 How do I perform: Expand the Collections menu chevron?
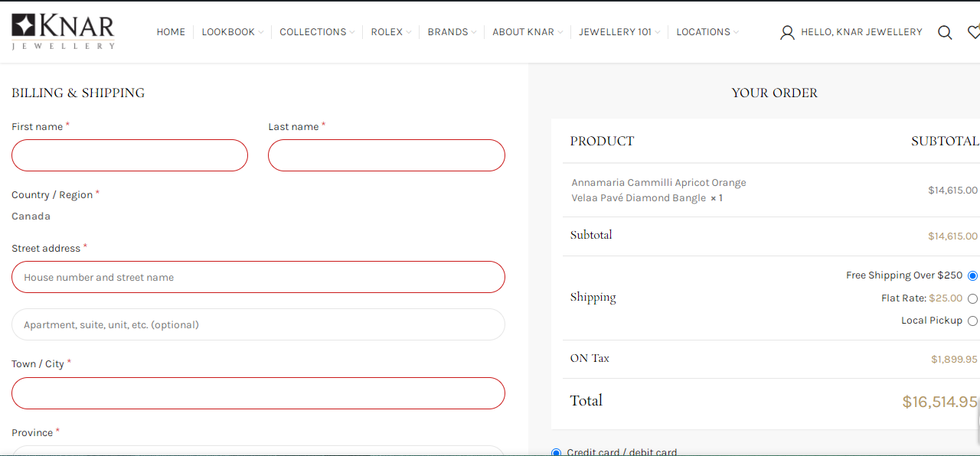(352, 32)
